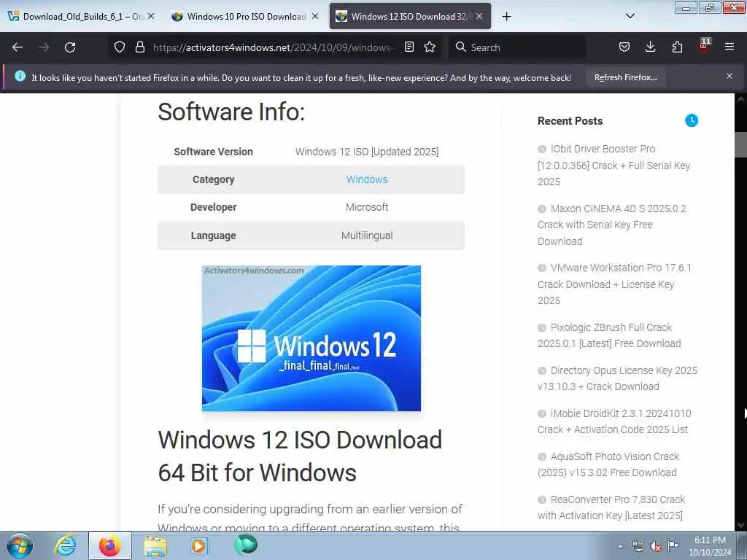The image size is (747, 560).
Task: Open VMware Workstation Pro 17.6.1 post
Action: point(614,284)
